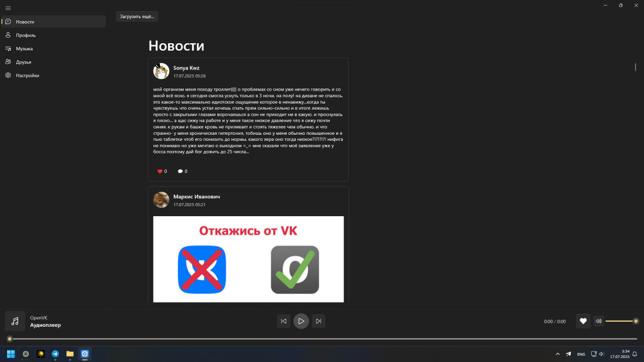Screen dimensions: 644x362
Task: Click the news feed scrollbar
Action: (635, 67)
